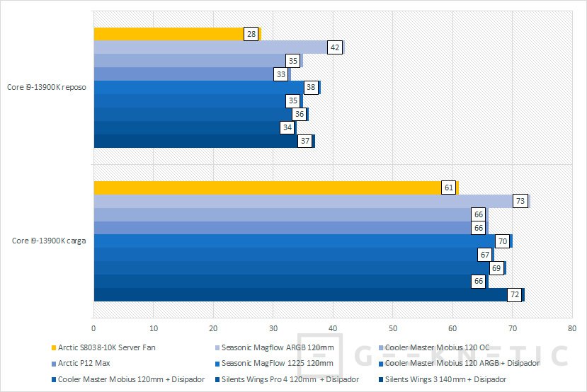Click the data label showing 42

[x=335, y=48]
